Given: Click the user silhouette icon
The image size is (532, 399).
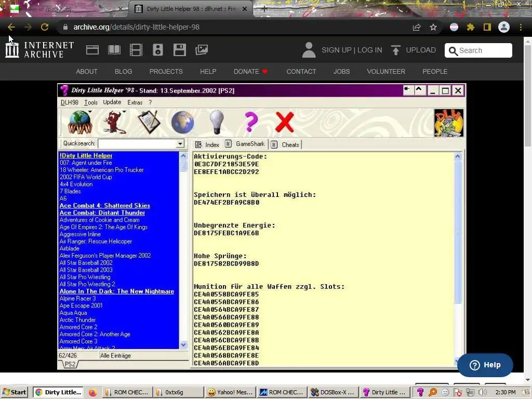Looking at the screenshot, I should coord(309,50).
